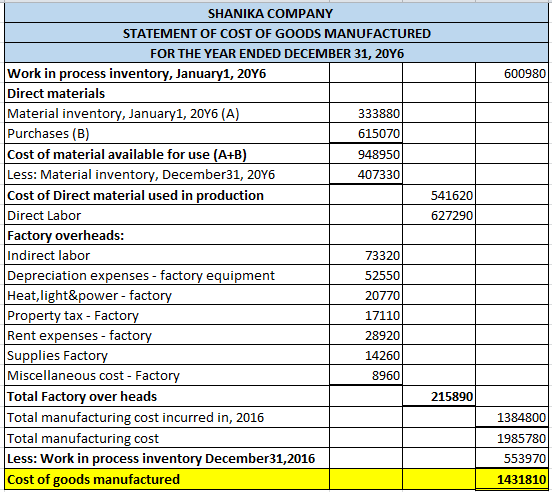Click Less: Material inventory, December31, 20Y6 label
The image size is (552, 492).
141,175
